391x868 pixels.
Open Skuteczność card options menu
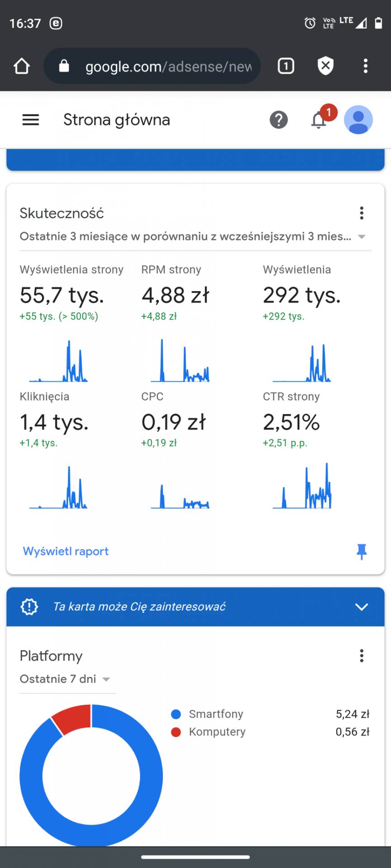(362, 213)
